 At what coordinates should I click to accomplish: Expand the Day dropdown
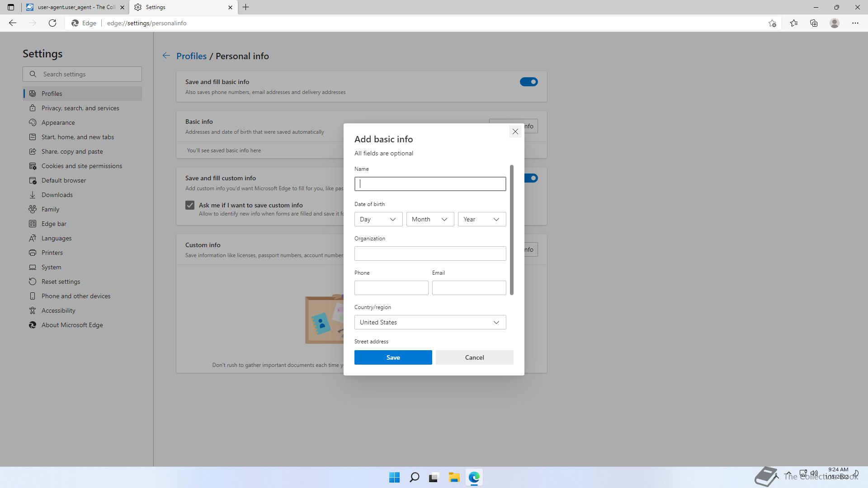tap(378, 219)
